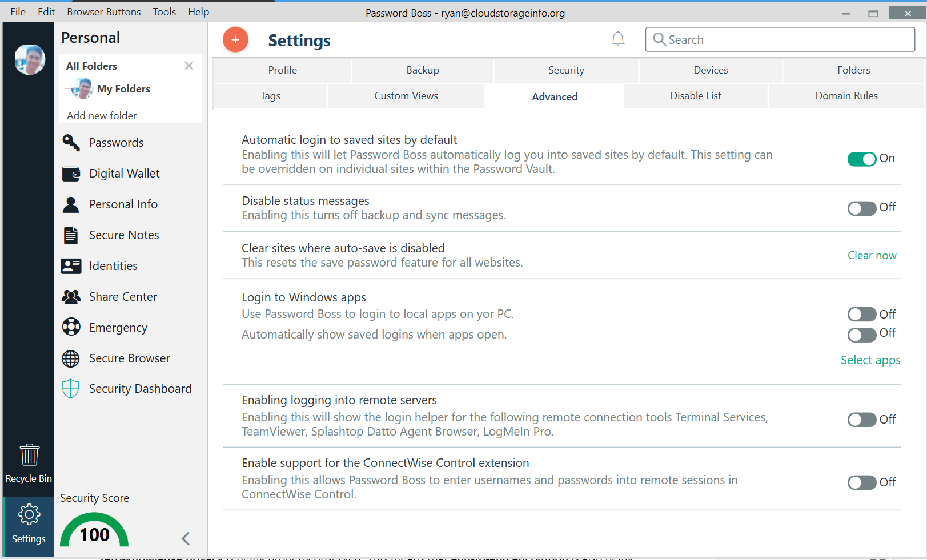Open the Tools menu

[164, 12]
